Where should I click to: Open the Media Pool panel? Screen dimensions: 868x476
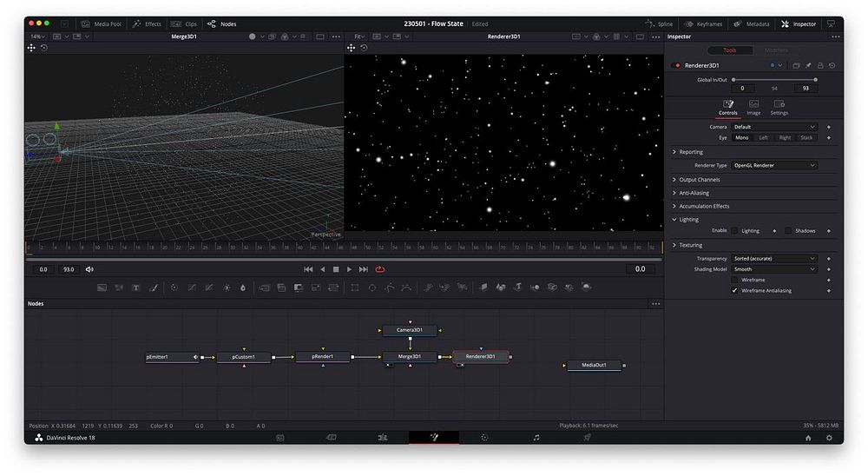tap(102, 23)
